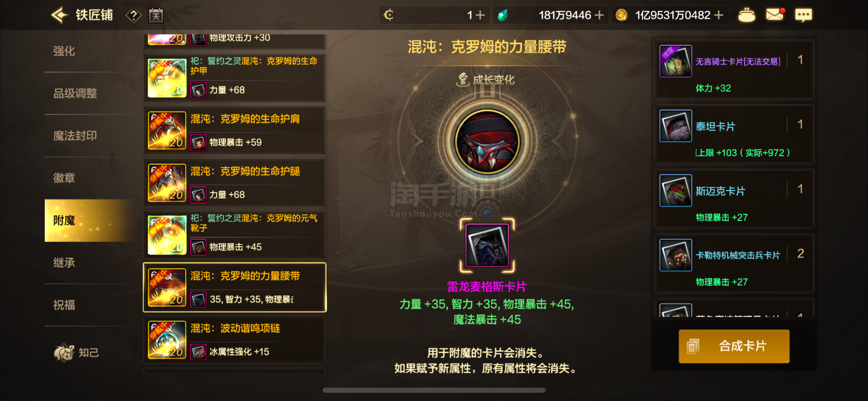The image size is (868, 401).
Task: Open the mail envelope icon
Action: [x=775, y=15]
